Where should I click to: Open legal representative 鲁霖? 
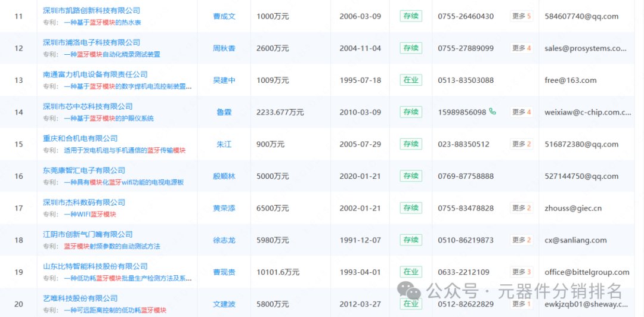pyautogui.click(x=224, y=113)
